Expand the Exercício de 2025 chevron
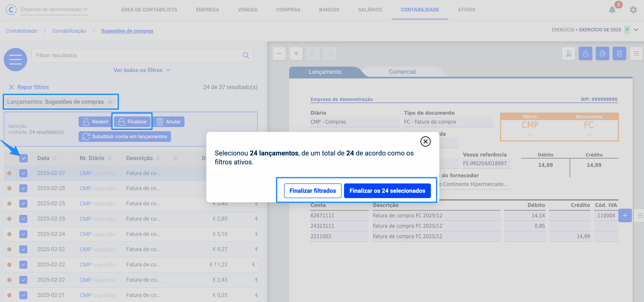This screenshot has width=644, height=302. coord(636,30)
